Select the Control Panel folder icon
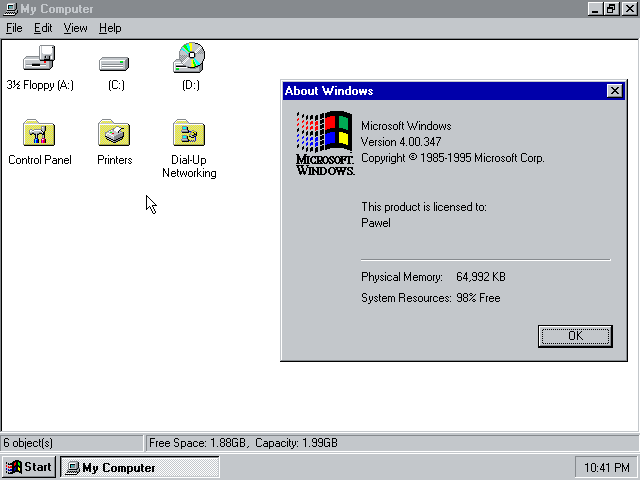The image size is (640, 480). point(39,133)
